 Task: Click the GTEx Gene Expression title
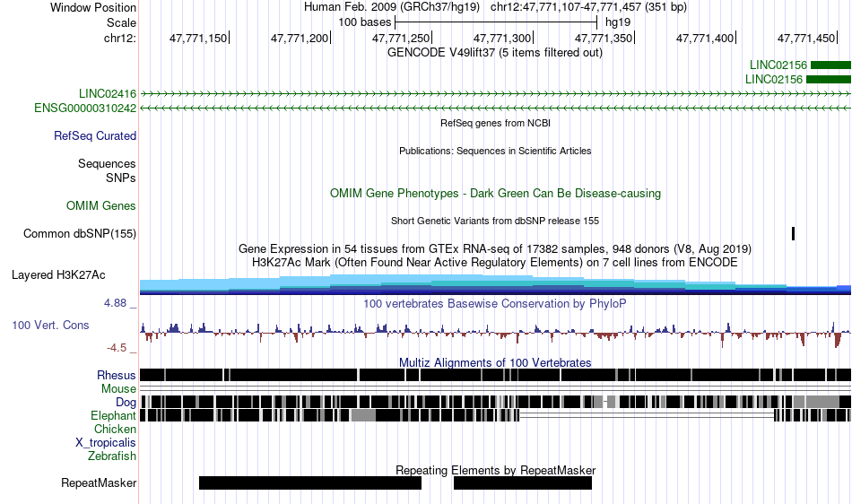pos(495,248)
